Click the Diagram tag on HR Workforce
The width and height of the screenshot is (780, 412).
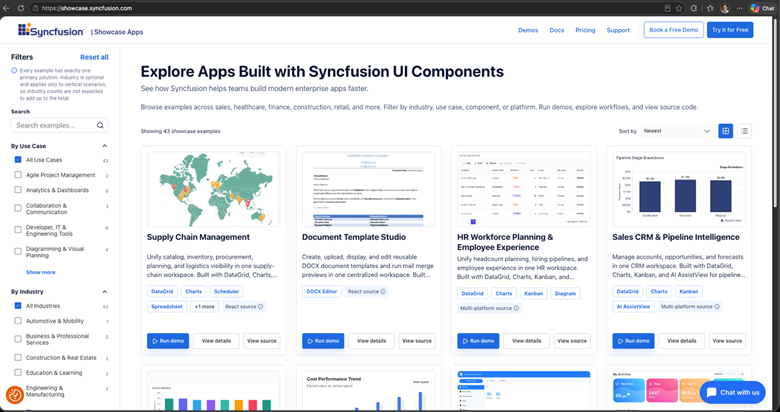565,294
